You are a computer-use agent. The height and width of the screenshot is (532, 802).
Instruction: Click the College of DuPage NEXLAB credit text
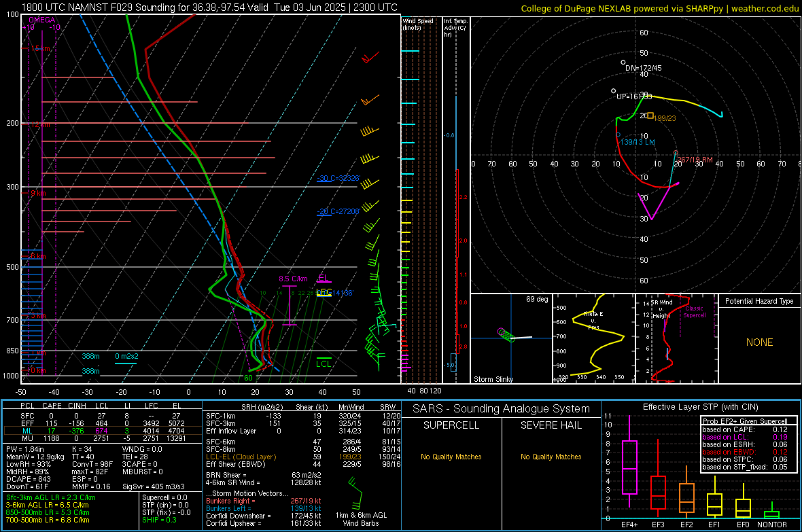pos(659,8)
